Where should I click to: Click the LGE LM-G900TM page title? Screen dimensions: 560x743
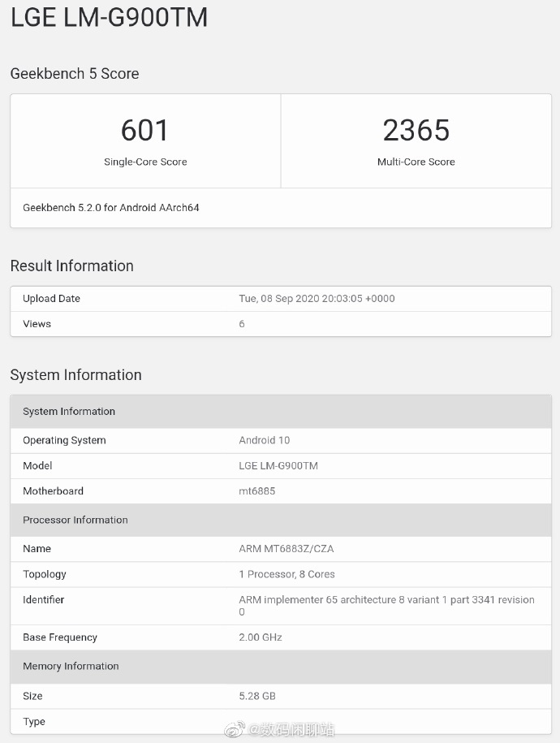point(109,18)
